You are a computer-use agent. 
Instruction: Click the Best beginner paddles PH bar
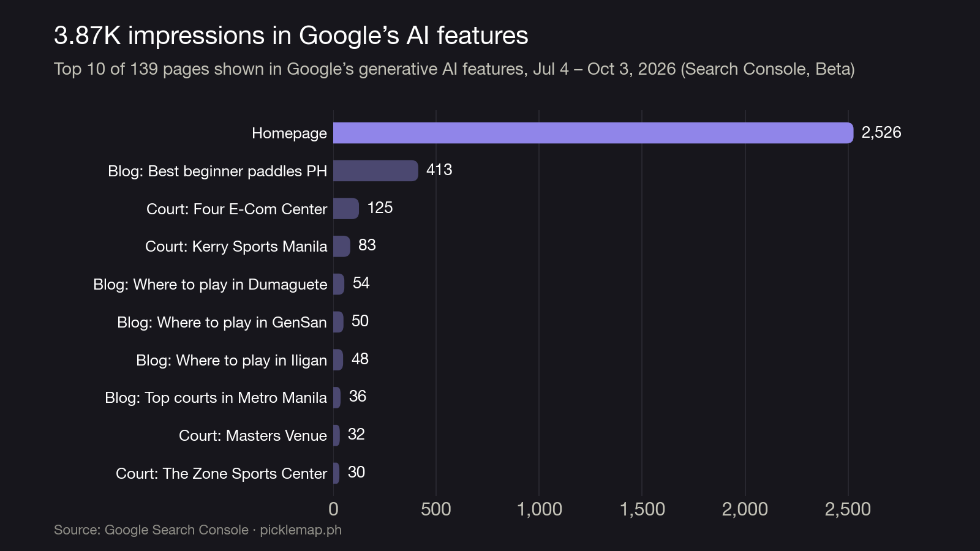coord(375,171)
